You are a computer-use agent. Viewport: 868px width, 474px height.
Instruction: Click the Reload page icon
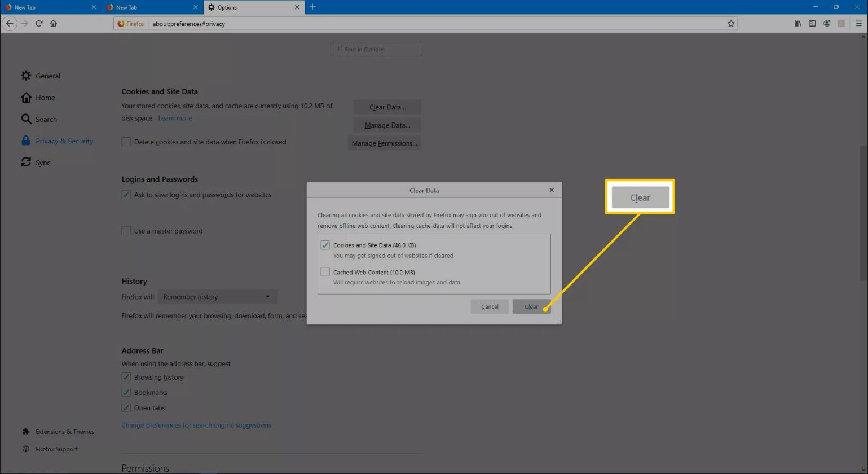(x=39, y=24)
